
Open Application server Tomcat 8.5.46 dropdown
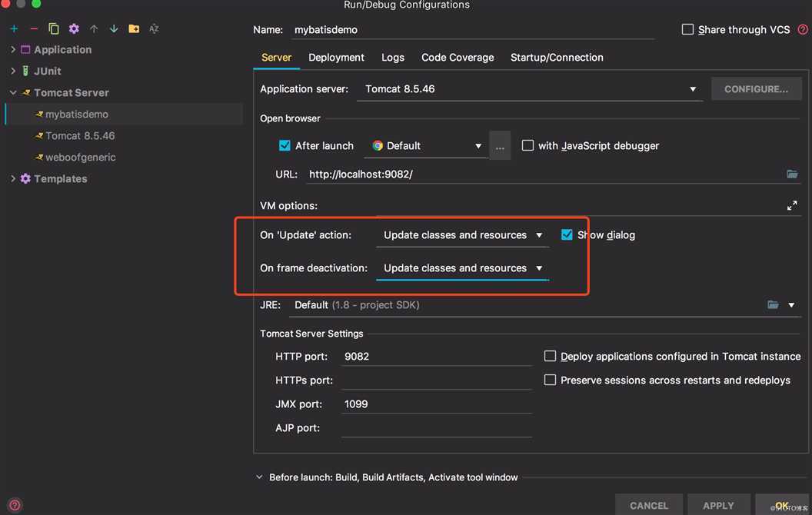pos(529,89)
